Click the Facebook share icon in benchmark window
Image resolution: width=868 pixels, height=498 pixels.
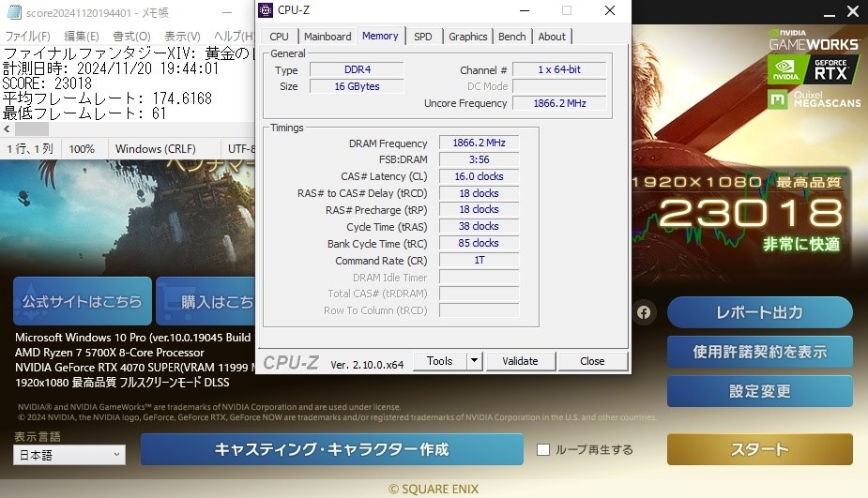[x=643, y=312]
